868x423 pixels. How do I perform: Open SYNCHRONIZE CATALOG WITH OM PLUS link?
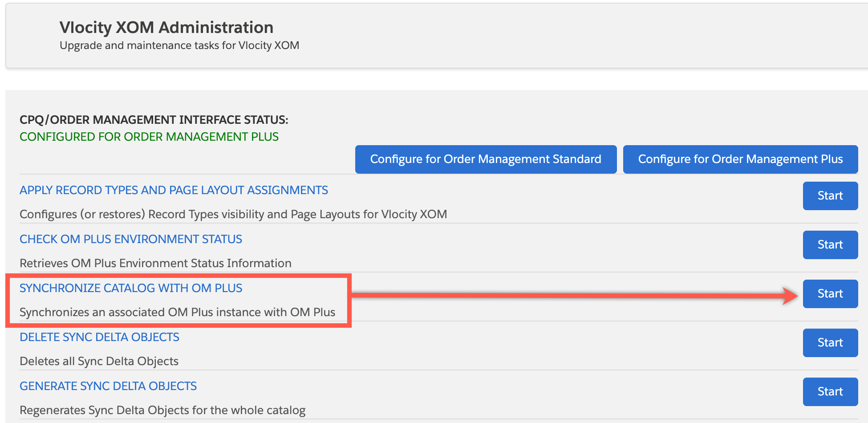coord(131,288)
